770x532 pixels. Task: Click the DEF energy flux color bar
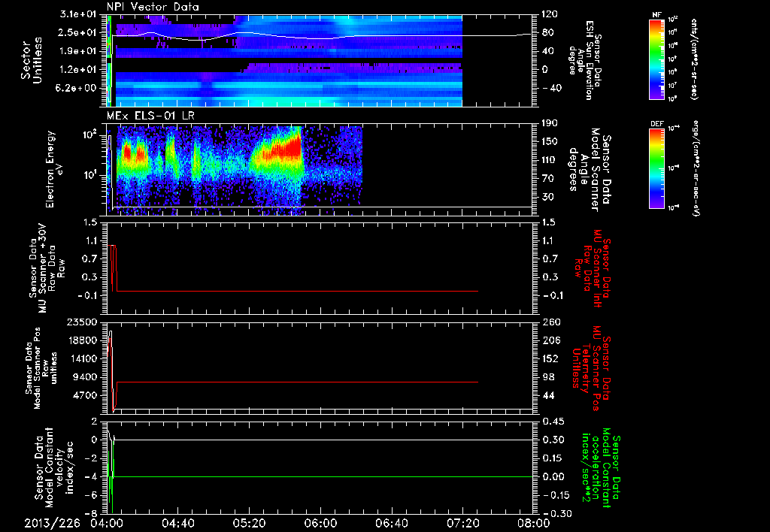657,168
